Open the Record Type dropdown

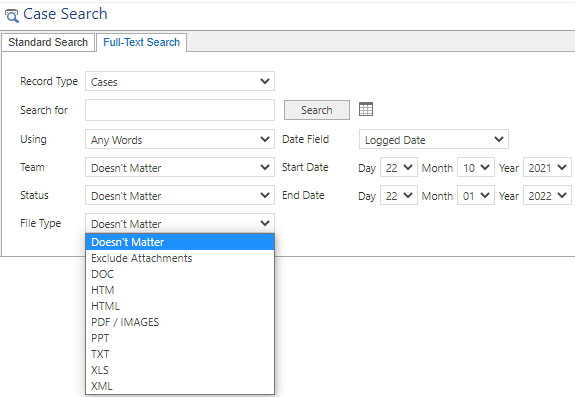(180, 81)
